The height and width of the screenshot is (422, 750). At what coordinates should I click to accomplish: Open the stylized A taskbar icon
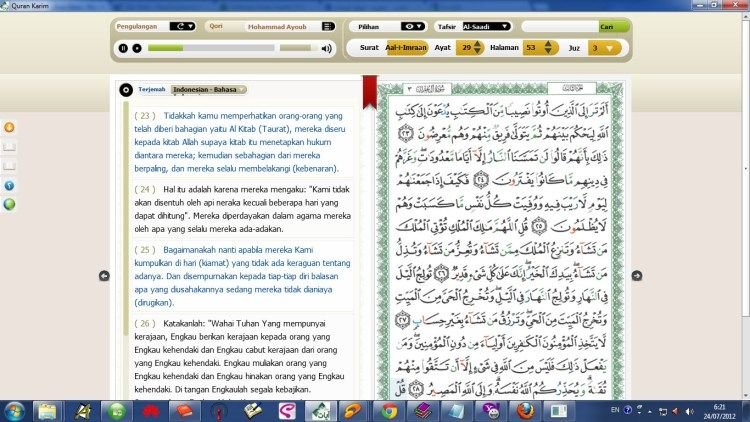(x=82, y=411)
